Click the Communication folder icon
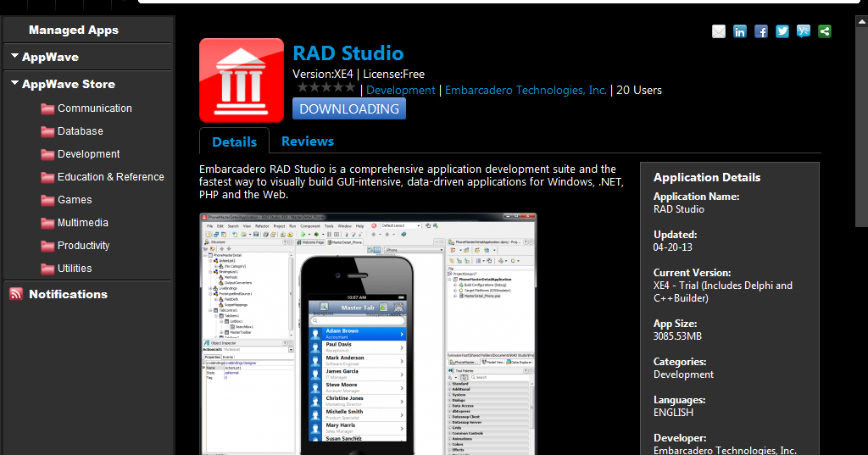Image resolution: width=868 pixels, height=455 pixels. (x=47, y=108)
